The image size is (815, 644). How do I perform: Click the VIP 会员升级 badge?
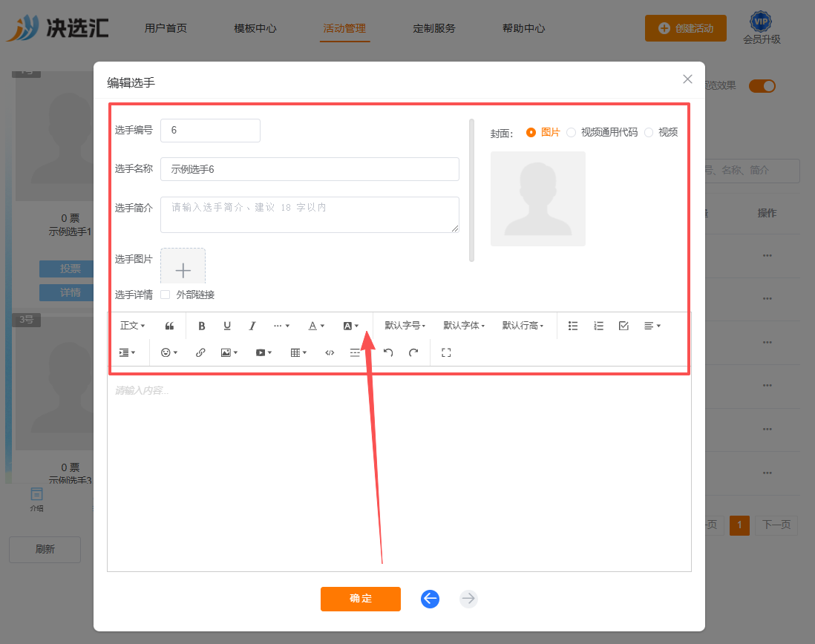tap(761, 28)
